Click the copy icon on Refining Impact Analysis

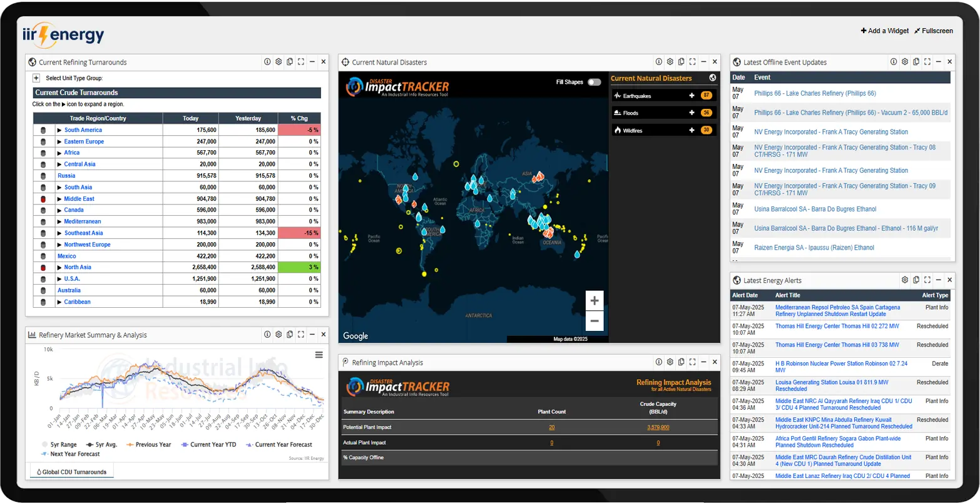click(681, 362)
